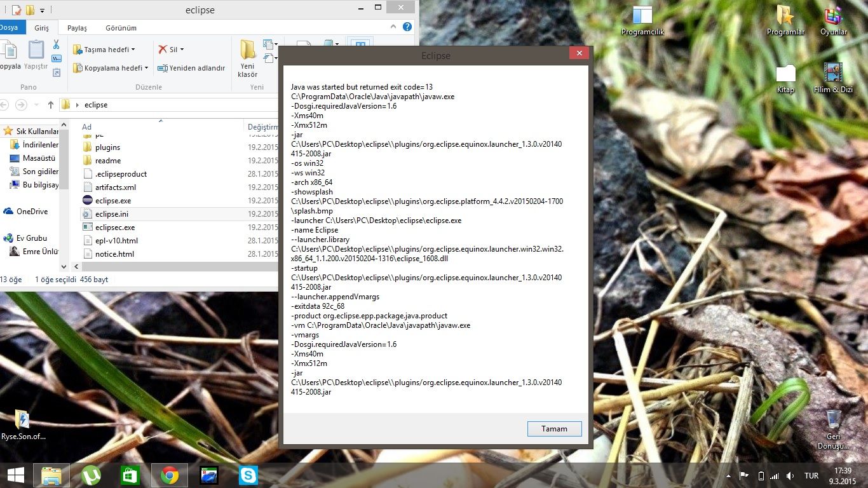This screenshot has height=488, width=868.
Task: Click the eclipse address bar path
Action: point(96,105)
